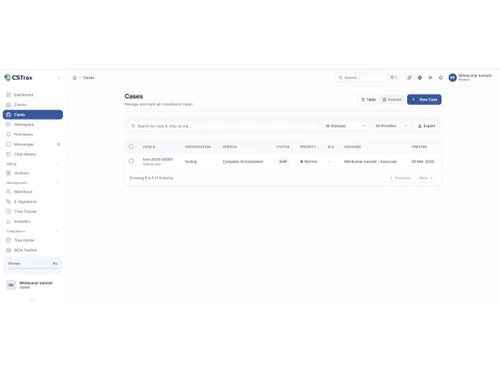The image size is (500, 375).
Task: Click the Analytics chart icon
Action: [x=9, y=221]
